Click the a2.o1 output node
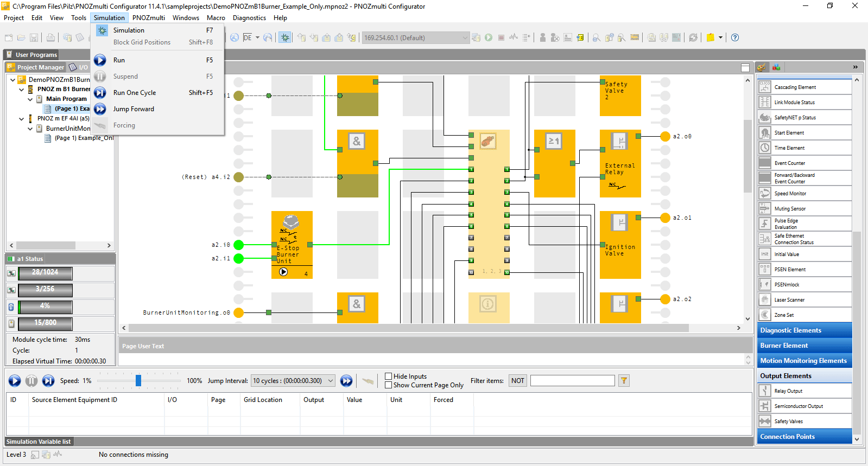Screen dimensions: 868x466 (665, 218)
